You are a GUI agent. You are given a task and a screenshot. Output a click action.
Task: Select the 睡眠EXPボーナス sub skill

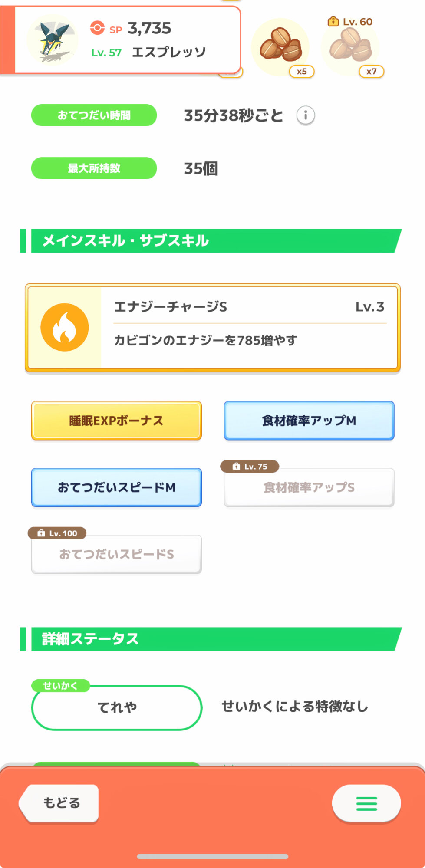[x=116, y=421]
